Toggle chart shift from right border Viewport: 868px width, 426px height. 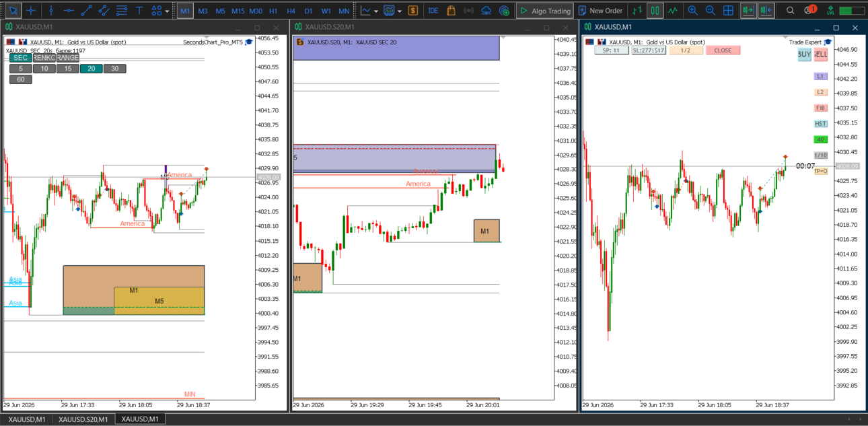[766, 11]
